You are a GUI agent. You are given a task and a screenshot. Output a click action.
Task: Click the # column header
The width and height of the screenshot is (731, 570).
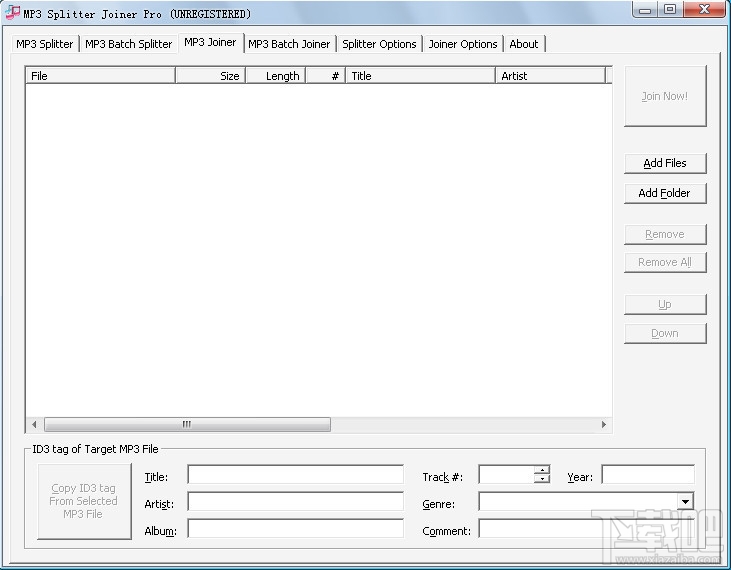click(326, 76)
